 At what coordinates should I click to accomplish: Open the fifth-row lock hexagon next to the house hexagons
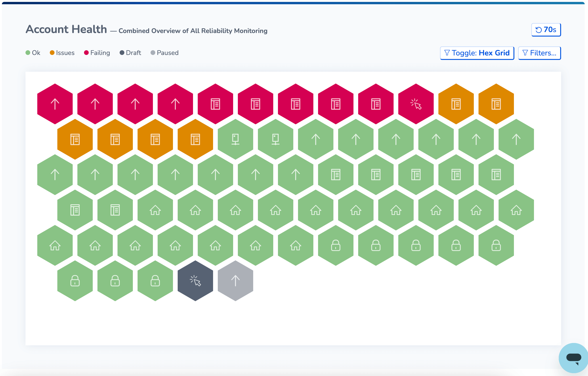coord(336,246)
